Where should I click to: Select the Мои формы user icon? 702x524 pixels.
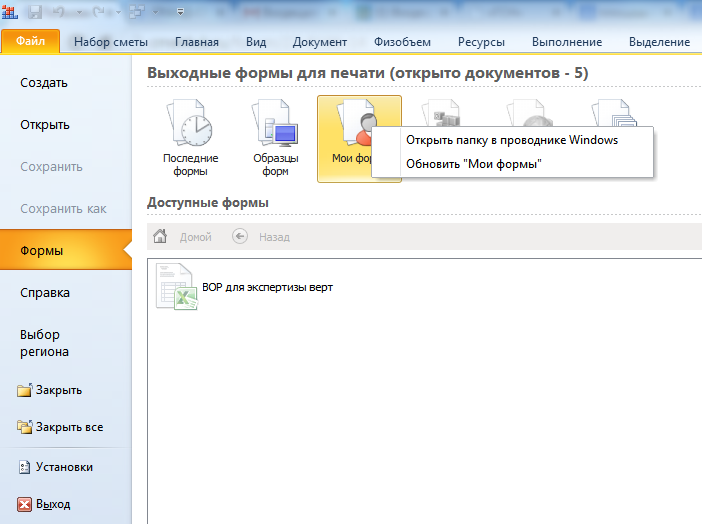coord(357,122)
